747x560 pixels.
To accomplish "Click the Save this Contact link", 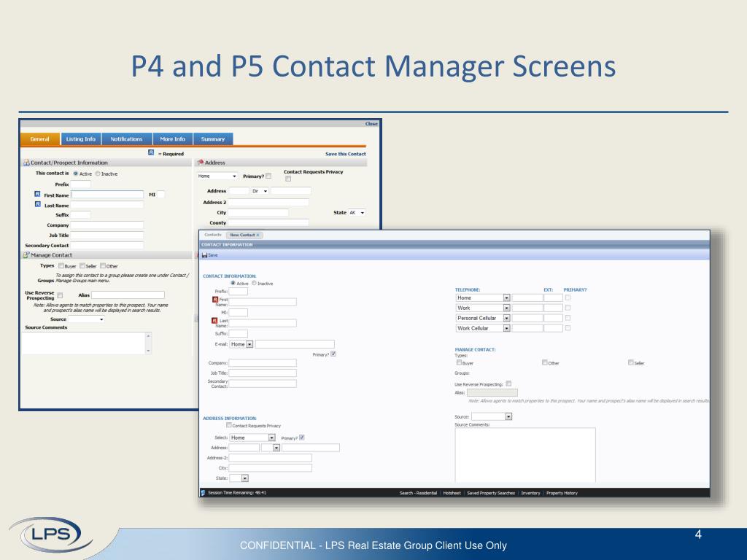I will coord(345,154).
